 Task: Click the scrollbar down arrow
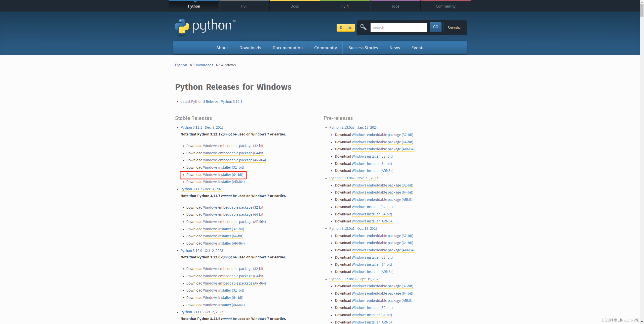tap(642, 321)
